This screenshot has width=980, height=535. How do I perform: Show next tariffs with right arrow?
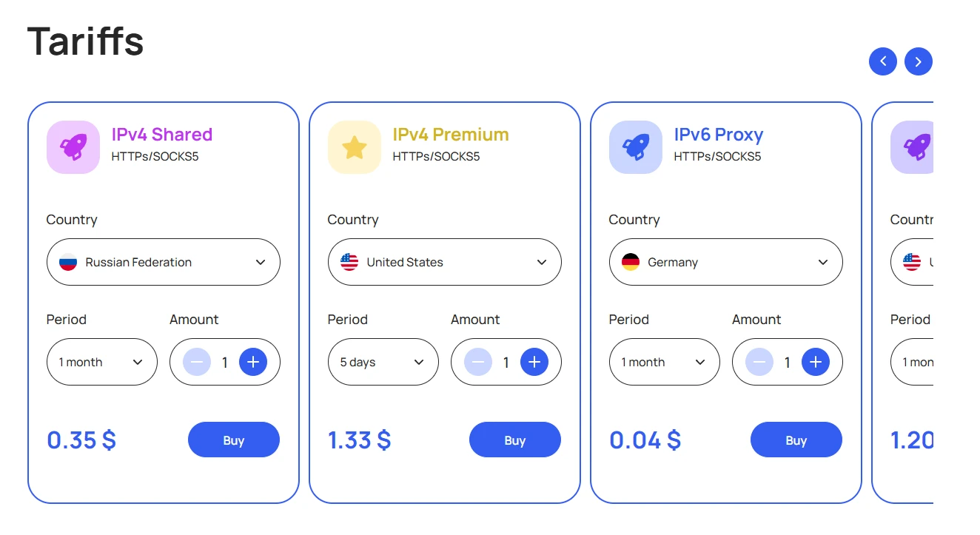click(x=919, y=61)
